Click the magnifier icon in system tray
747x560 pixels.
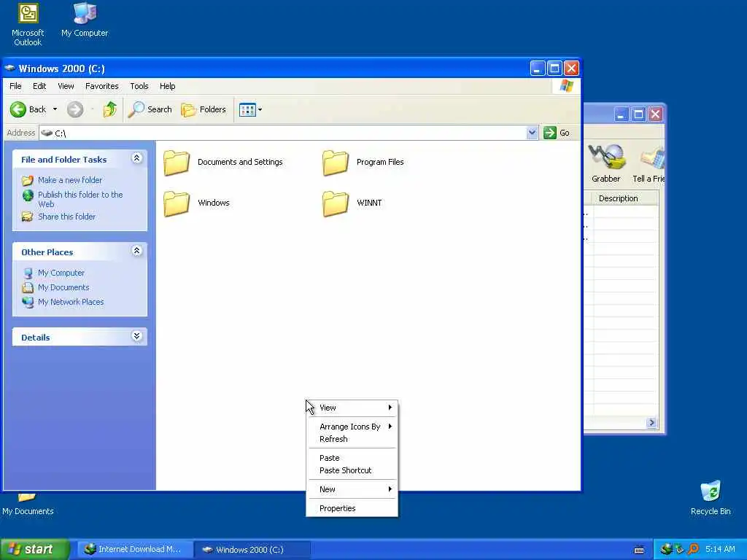tap(693, 550)
